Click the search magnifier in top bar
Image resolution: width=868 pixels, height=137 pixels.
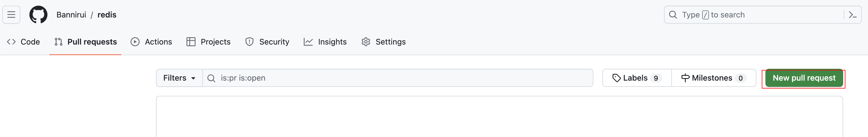point(673,15)
